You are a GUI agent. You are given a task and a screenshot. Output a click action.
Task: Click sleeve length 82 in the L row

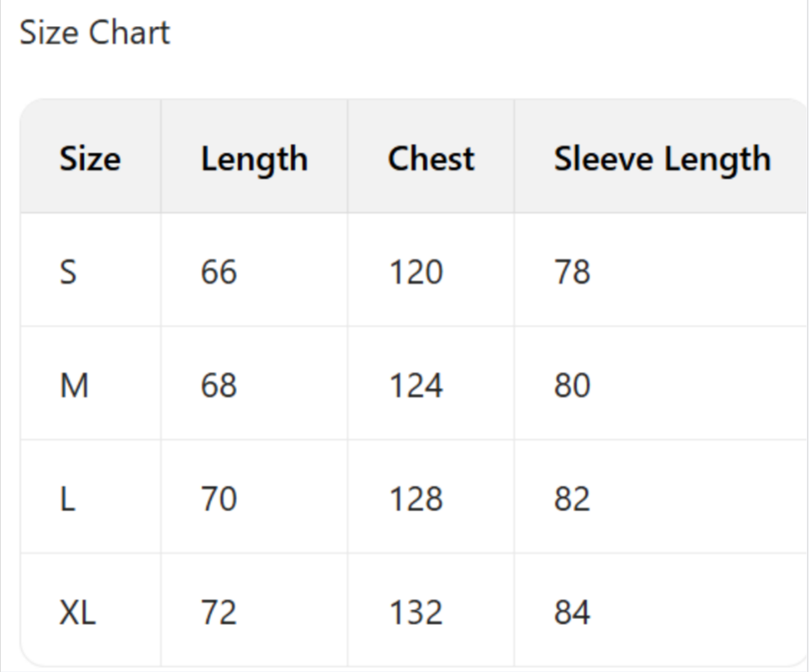572,499
